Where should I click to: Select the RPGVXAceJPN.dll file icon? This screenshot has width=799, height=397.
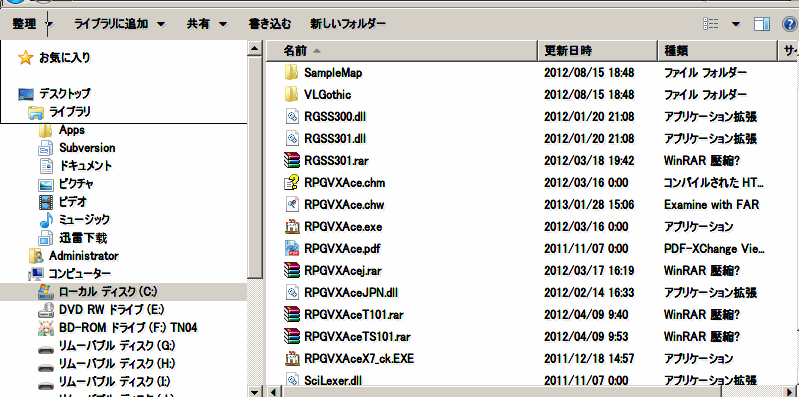coord(291,293)
